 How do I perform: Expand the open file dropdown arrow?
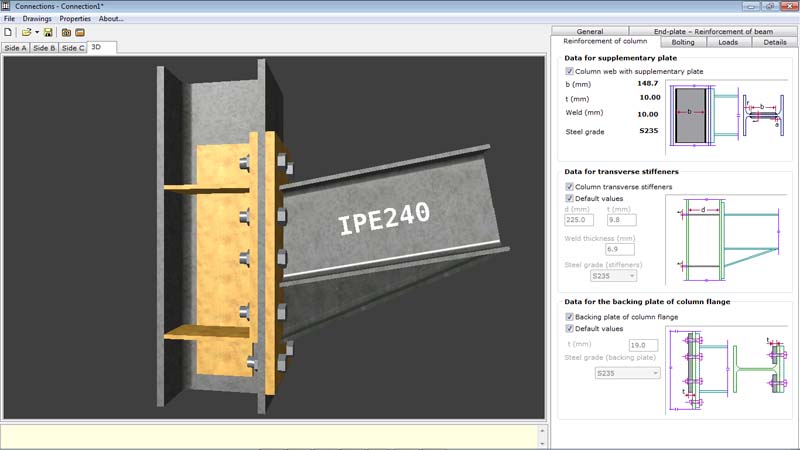coord(37,33)
